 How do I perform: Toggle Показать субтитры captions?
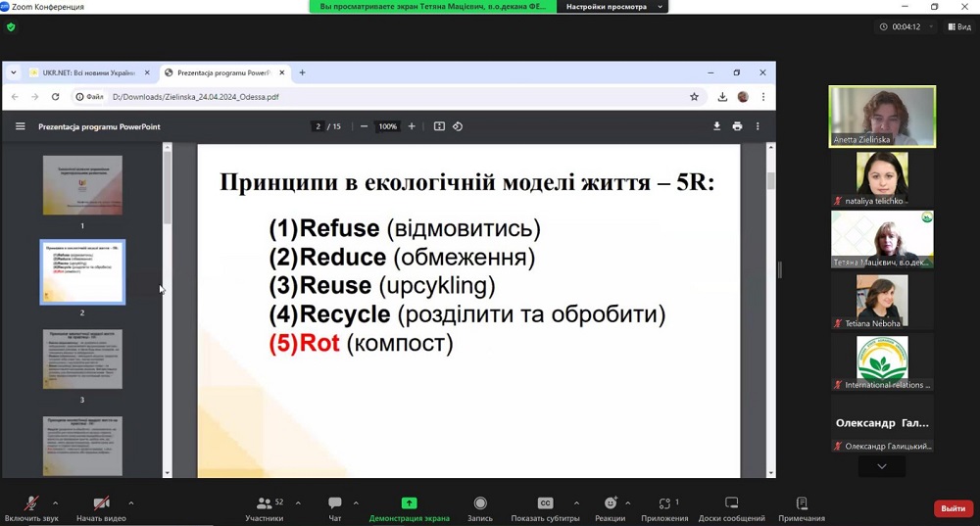(545, 503)
